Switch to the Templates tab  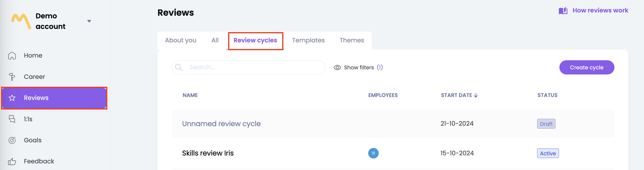[x=308, y=40]
